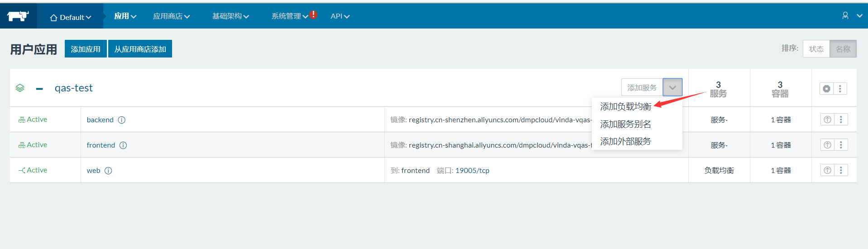Click the Active status of frontend
The height and width of the screenshot is (249, 868).
pyautogui.click(x=33, y=145)
